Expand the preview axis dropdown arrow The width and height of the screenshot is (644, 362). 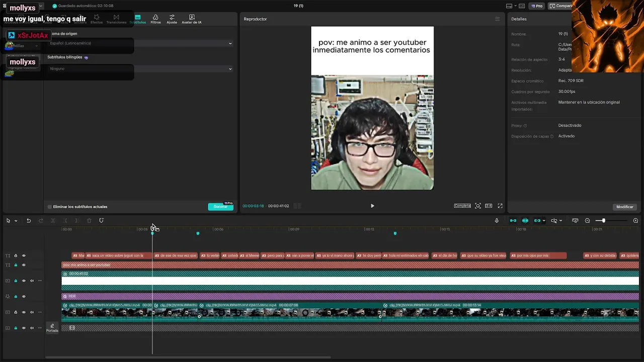pyautogui.click(x=560, y=221)
